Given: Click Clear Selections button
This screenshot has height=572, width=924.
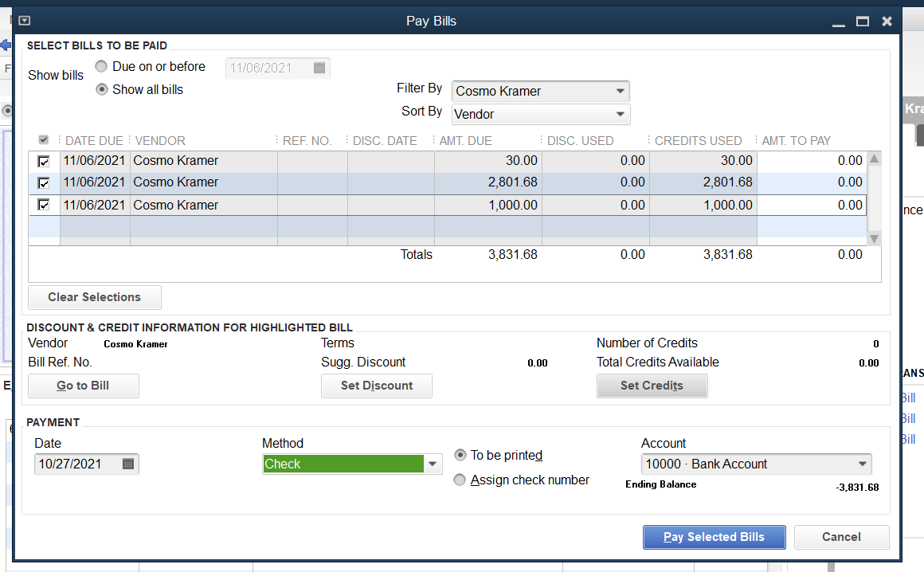Looking at the screenshot, I should click(95, 297).
